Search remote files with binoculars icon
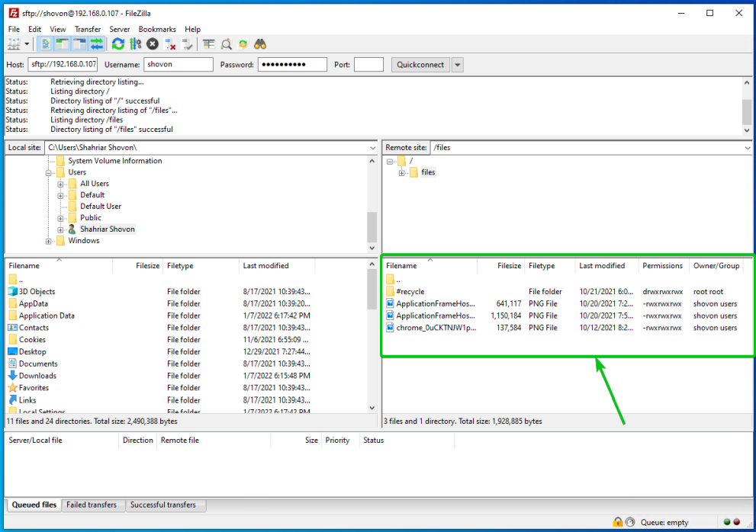The image size is (756, 532). pyautogui.click(x=260, y=44)
